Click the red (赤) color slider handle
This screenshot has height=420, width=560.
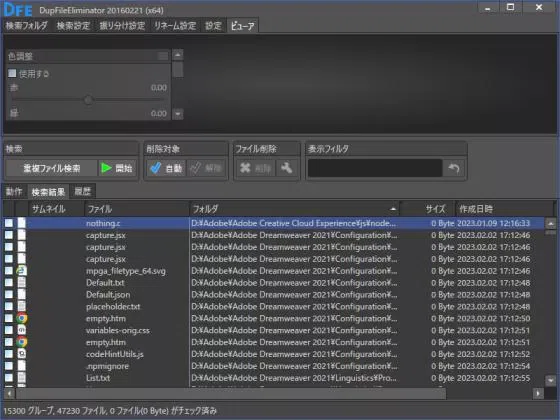coord(88,100)
